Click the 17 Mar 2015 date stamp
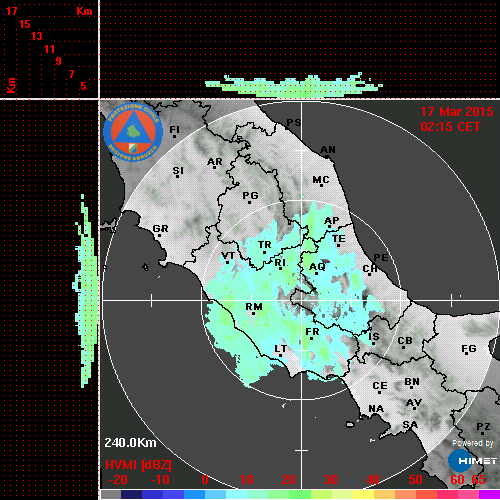 click(x=457, y=112)
